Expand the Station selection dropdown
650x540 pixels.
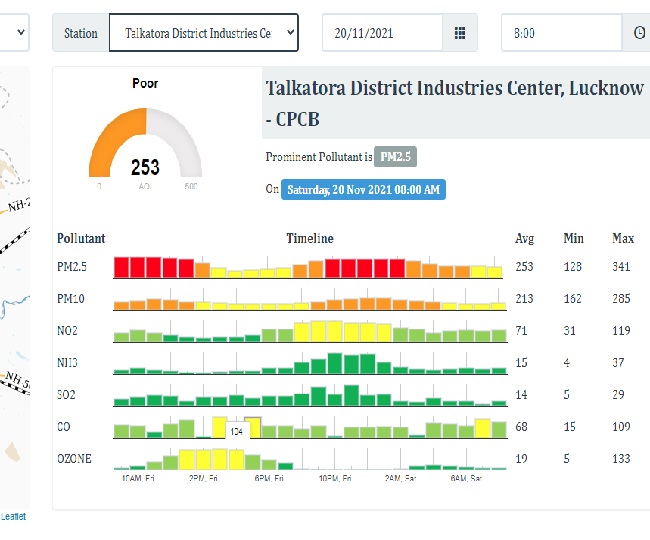pos(203,33)
